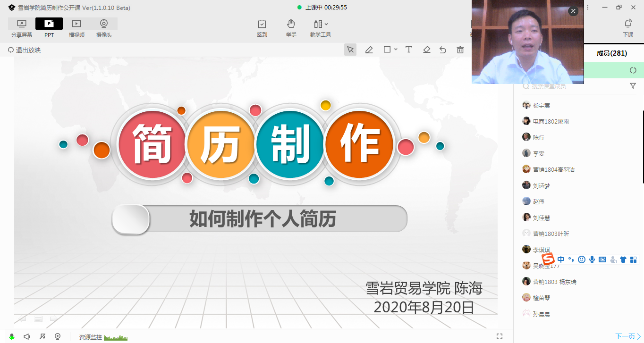
Task: Go to next slide with 下一页
Action: click(627, 336)
